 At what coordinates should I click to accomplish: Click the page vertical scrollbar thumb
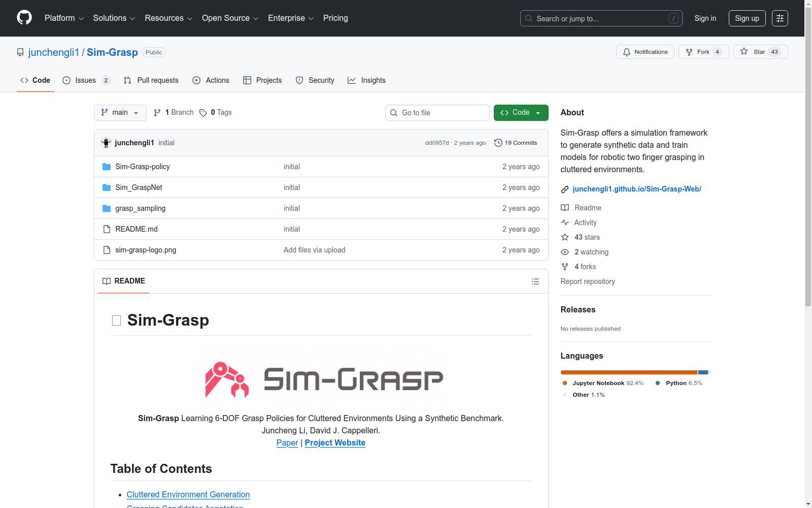pyautogui.click(x=808, y=156)
